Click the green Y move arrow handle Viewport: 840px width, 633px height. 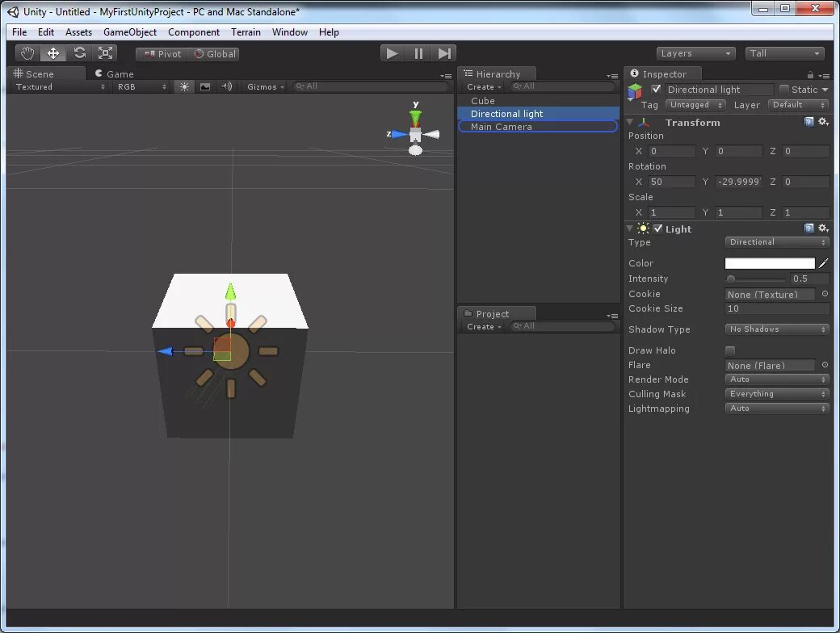[x=230, y=291]
